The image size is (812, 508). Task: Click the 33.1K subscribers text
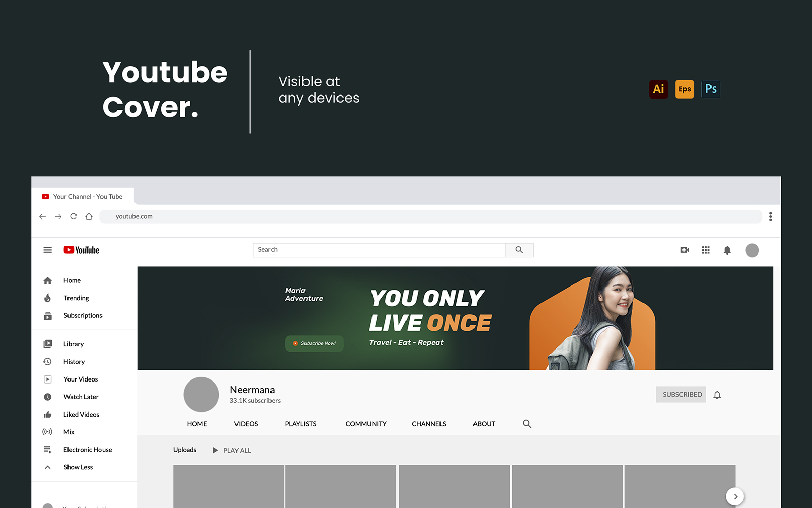[x=255, y=401]
